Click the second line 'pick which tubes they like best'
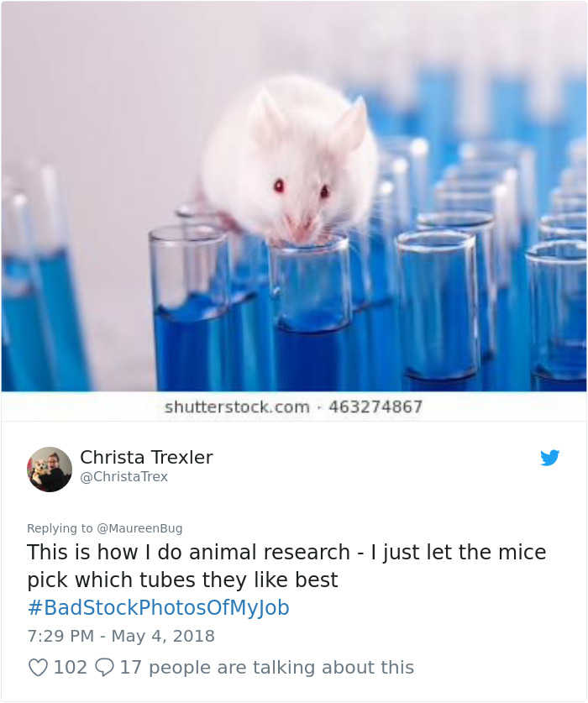This screenshot has height=703, width=588. point(182,580)
